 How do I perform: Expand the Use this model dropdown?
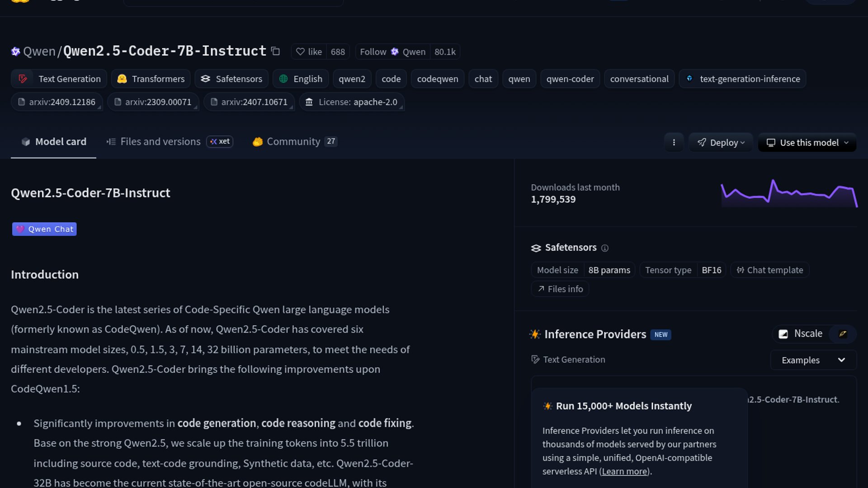pyautogui.click(x=807, y=143)
